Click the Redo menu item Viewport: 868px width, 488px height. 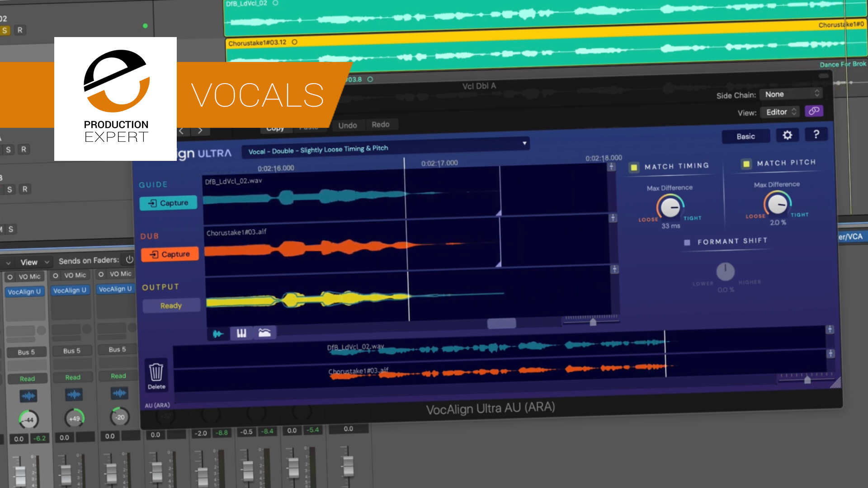tap(380, 124)
